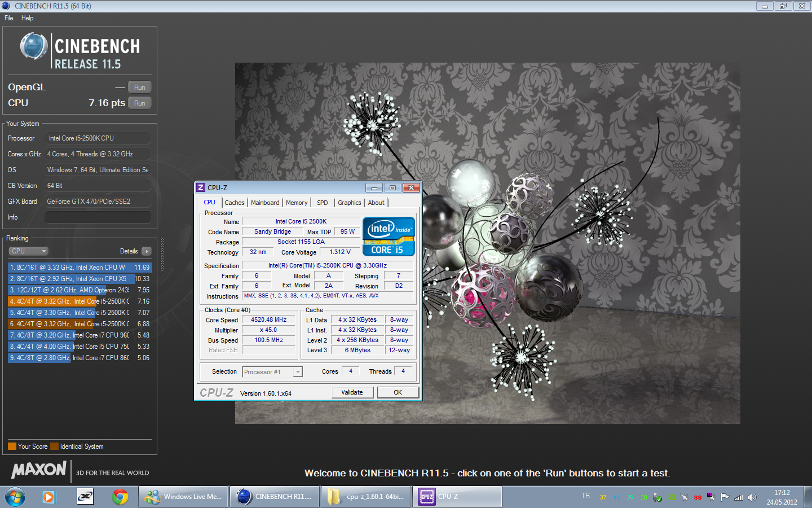Select ranking row 6 i5-2500K score 6.88
The image size is (812, 508).
pos(80,324)
